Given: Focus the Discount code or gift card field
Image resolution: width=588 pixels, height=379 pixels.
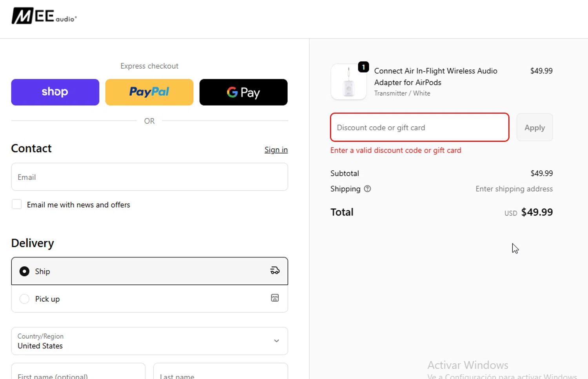Looking at the screenshot, I should pyautogui.click(x=419, y=128).
